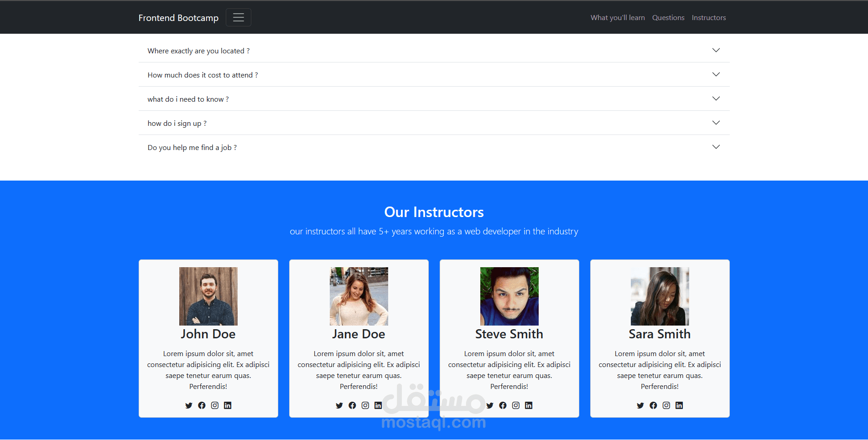Screen dimensions: 868x440
Task: Click the 'Questions' navigation link
Action: [x=668, y=17]
